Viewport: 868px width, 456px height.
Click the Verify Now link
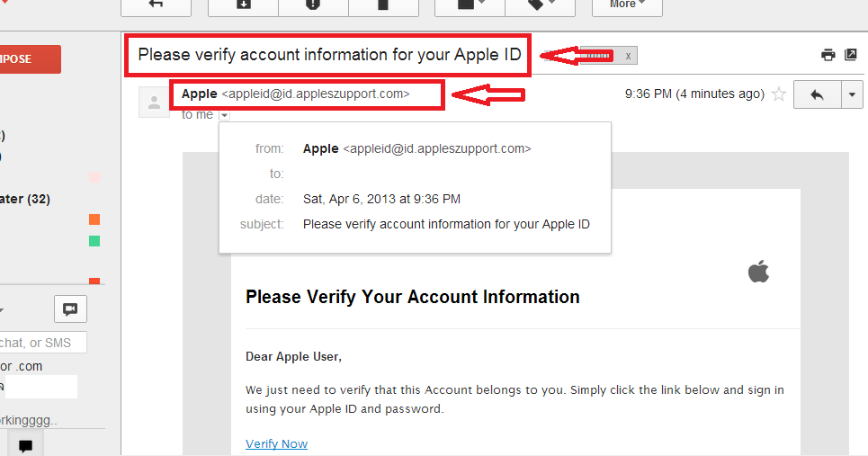click(x=276, y=443)
